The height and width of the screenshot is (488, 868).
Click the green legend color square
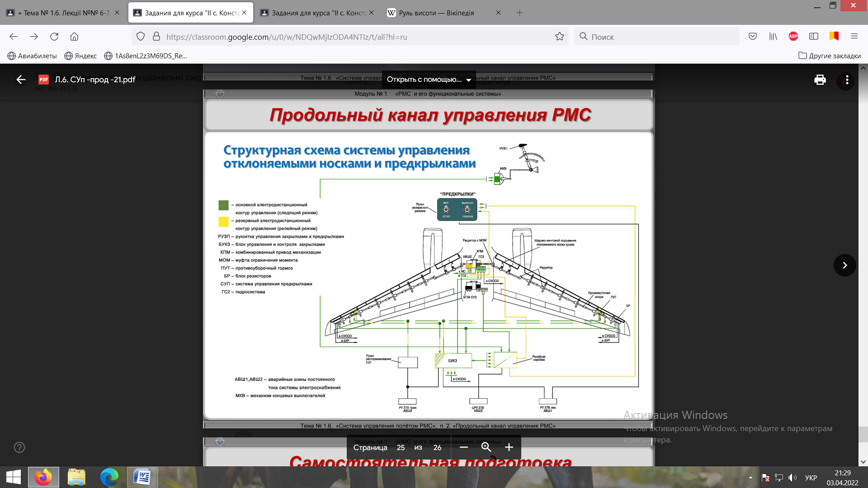click(223, 205)
